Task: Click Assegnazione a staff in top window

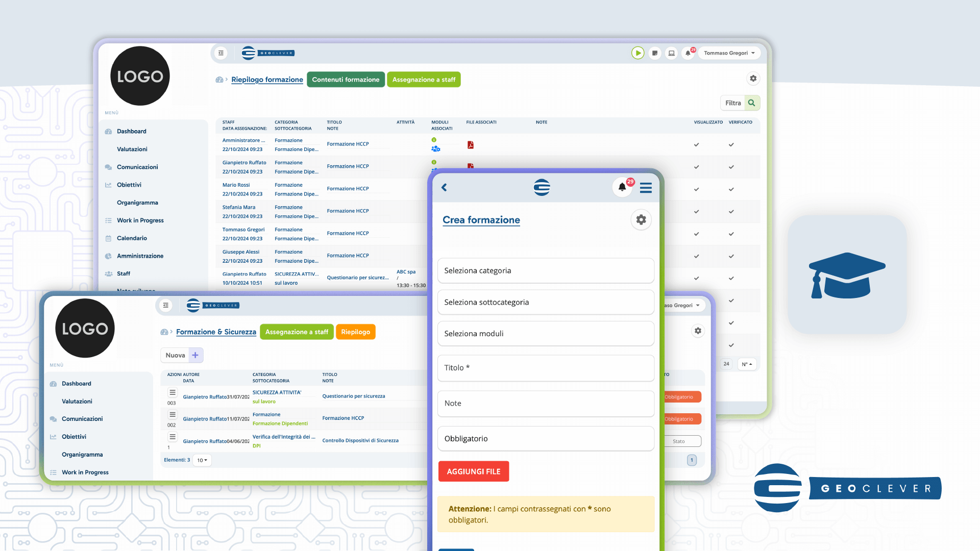Action: pos(424,80)
